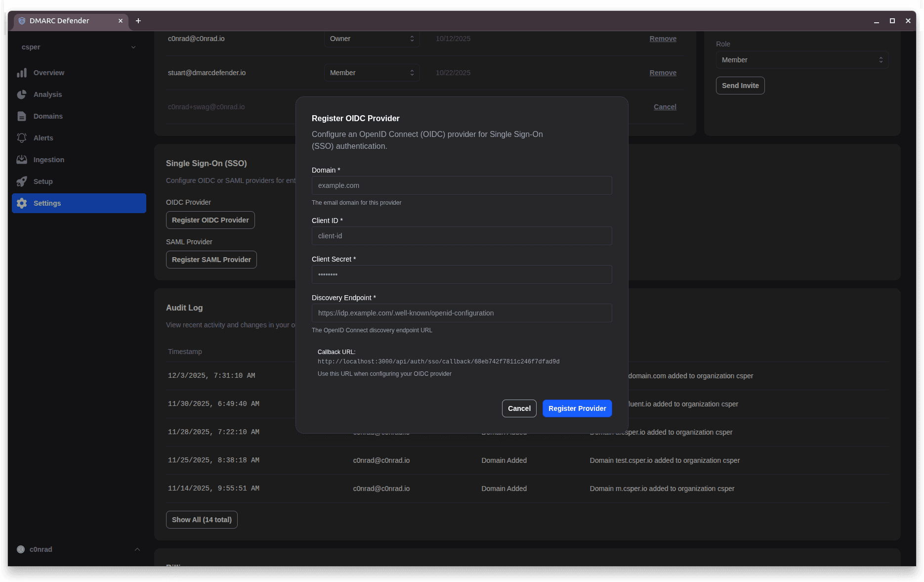Select the Ingestion inbox icon

(x=22, y=159)
